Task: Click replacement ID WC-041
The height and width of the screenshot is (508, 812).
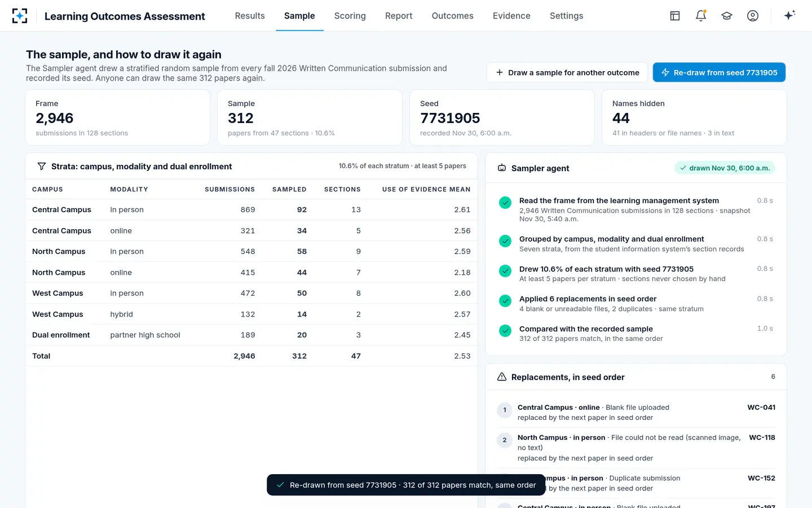Action: (x=761, y=408)
